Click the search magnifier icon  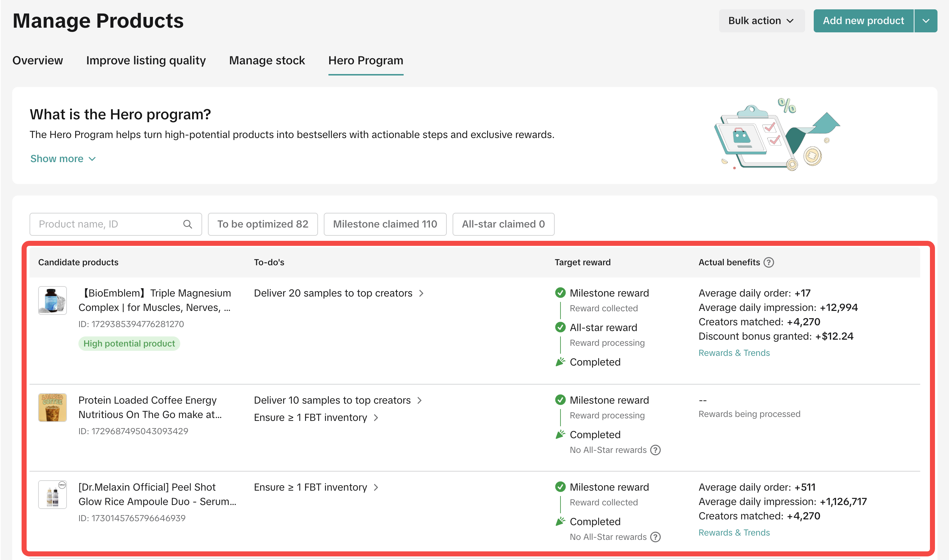pyautogui.click(x=187, y=224)
